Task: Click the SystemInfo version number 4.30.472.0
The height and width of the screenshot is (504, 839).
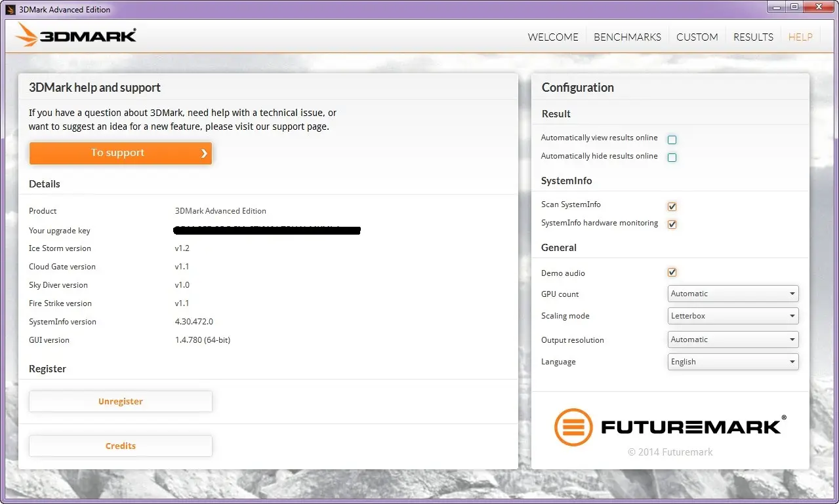Action: pyautogui.click(x=194, y=322)
